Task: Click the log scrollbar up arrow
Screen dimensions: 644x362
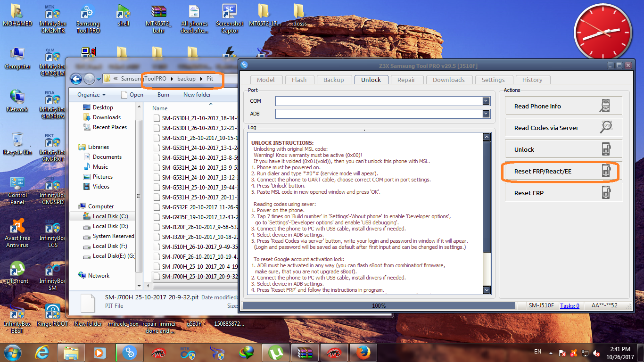Action: (487, 137)
